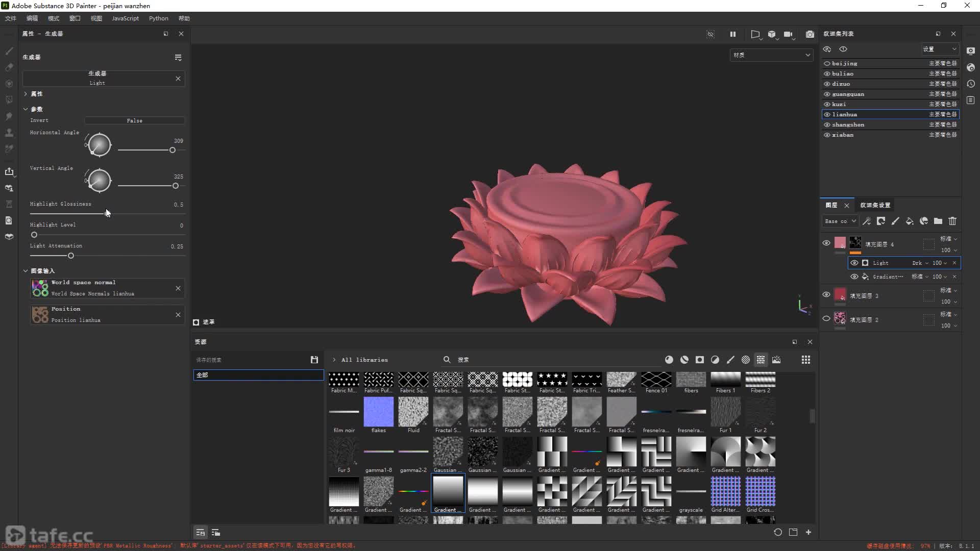This screenshot has height=551, width=980.
Task: Toggle the hidden-eye icon above viewport
Action: click(710, 34)
